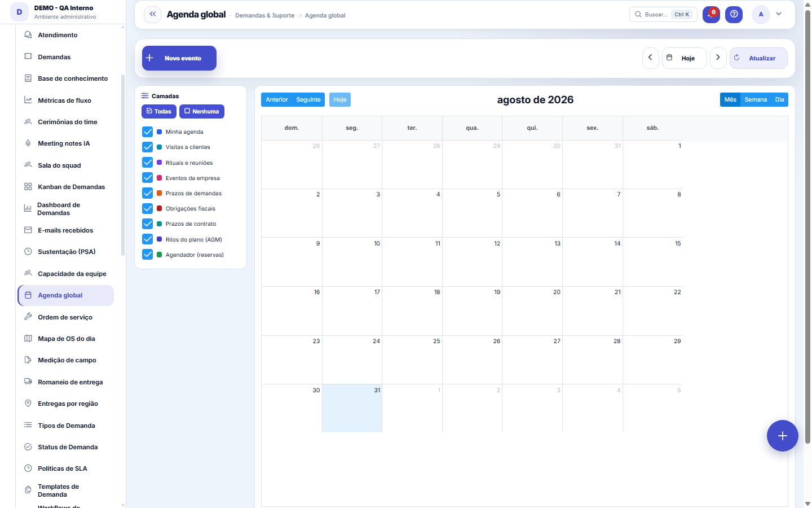812x508 pixels.
Task: Expand the user account dropdown chevron
Action: pos(779,14)
